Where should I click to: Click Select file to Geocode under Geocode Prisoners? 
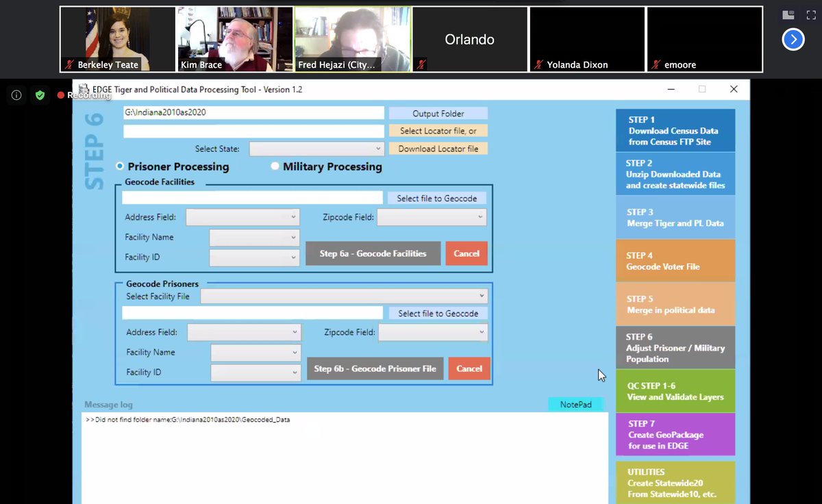(x=438, y=313)
